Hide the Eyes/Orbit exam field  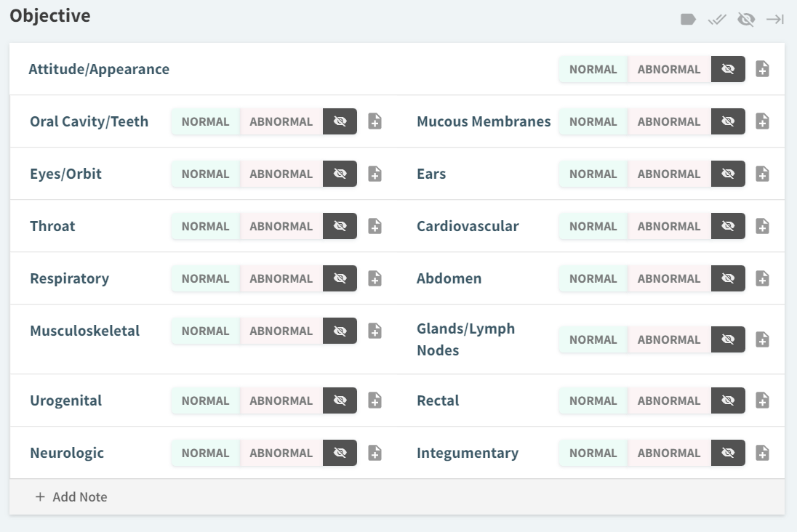tap(340, 174)
